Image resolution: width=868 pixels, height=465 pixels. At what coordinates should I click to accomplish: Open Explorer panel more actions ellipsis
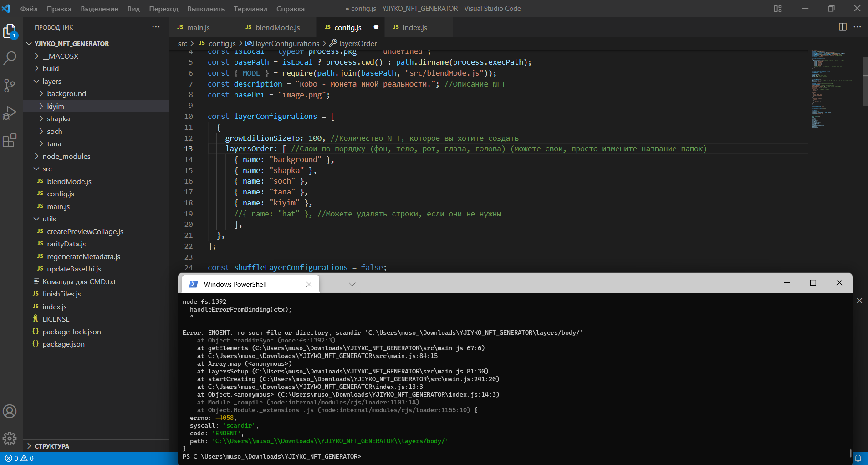[156, 27]
